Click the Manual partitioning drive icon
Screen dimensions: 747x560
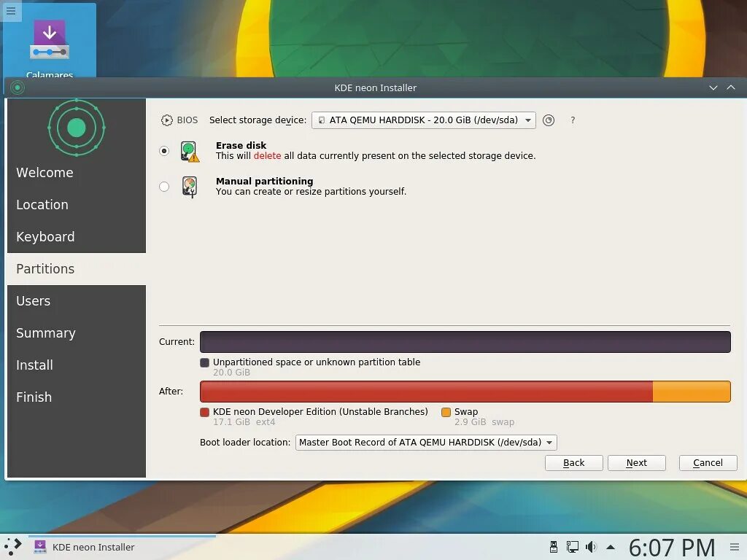pos(190,187)
